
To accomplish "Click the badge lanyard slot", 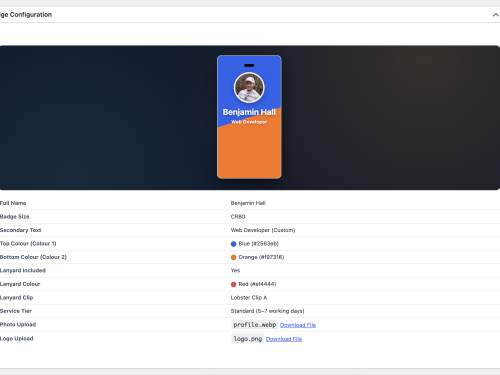I will pos(249,65).
